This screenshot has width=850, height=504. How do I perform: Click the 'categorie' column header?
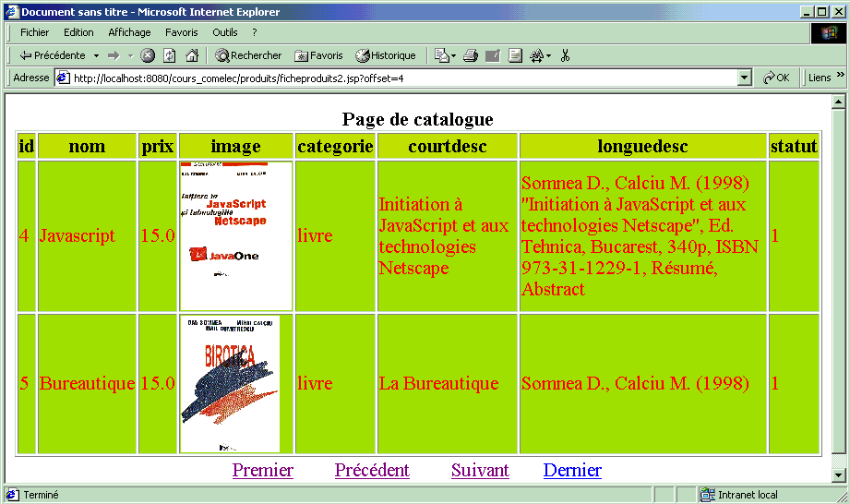coord(336,147)
